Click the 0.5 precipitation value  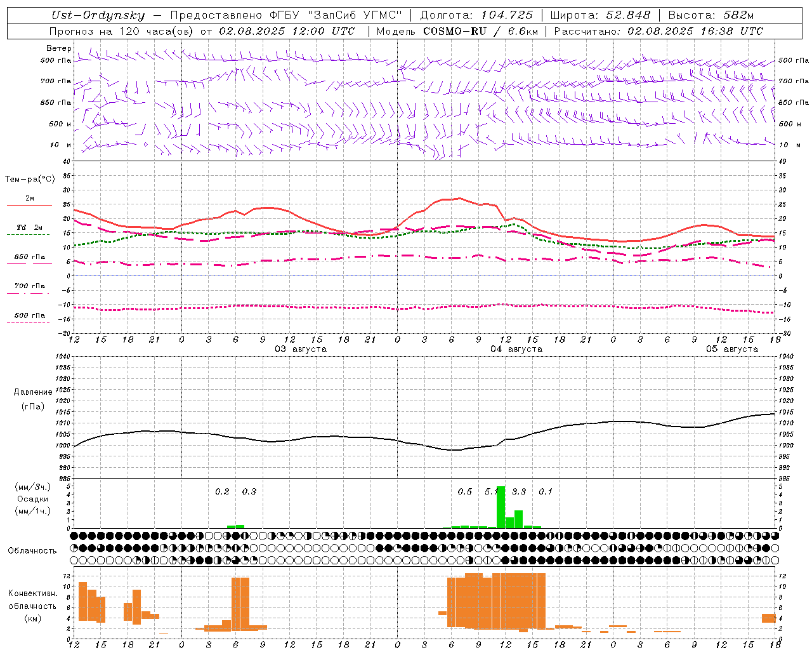click(465, 491)
